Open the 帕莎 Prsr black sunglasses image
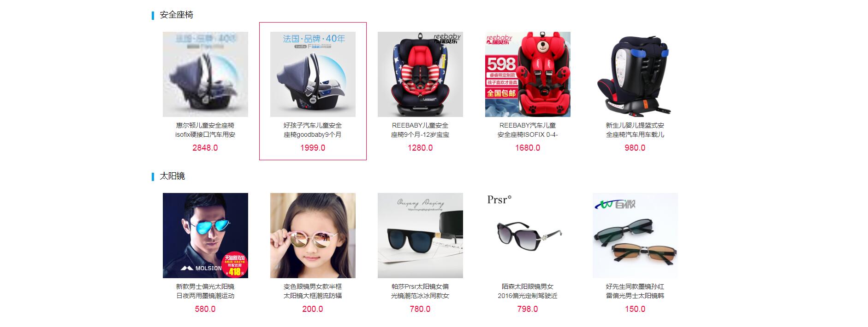 (x=420, y=235)
